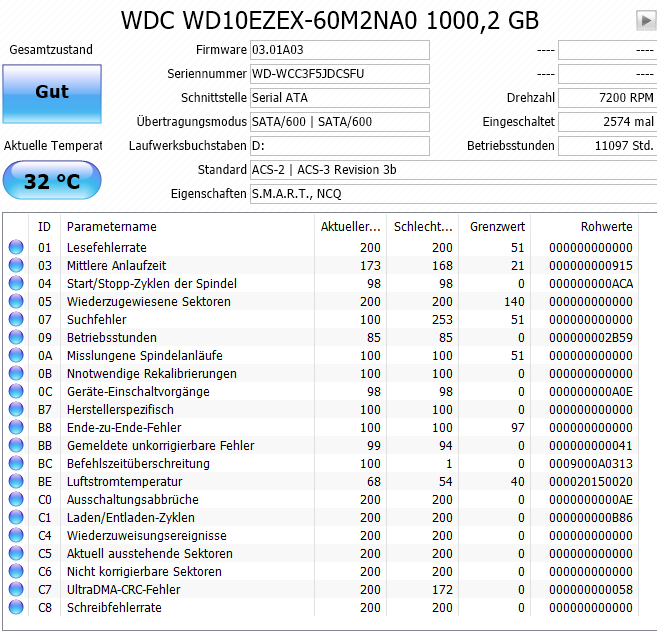Select the Mittlere Anlaufzeit parameter name
657x632 pixels.
116,265
